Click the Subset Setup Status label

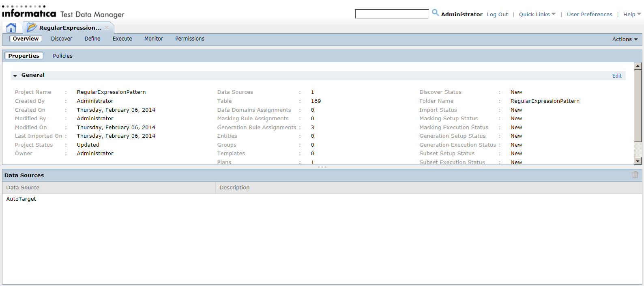coord(447,154)
